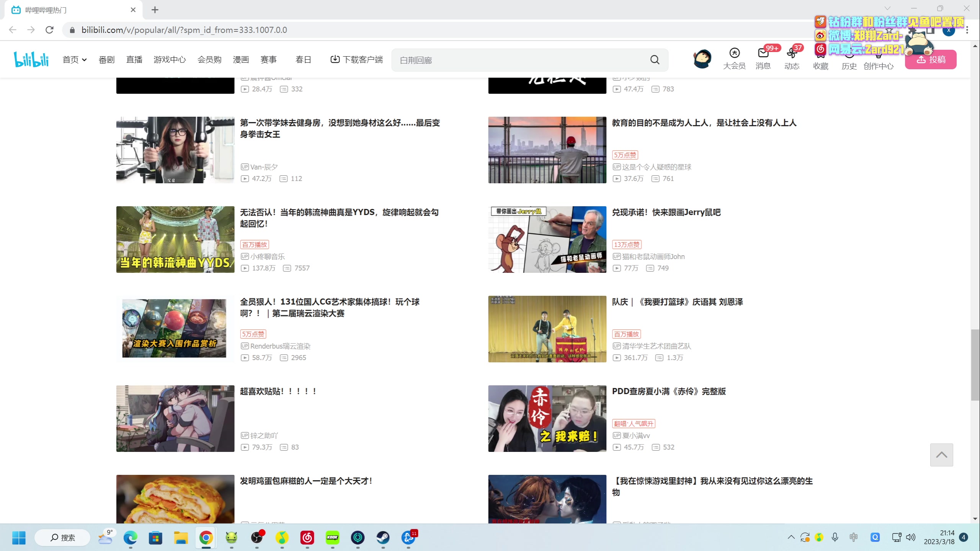Open the 消息 messages icon
The height and width of the screenshot is (551, 980).
tap(763, 53)
